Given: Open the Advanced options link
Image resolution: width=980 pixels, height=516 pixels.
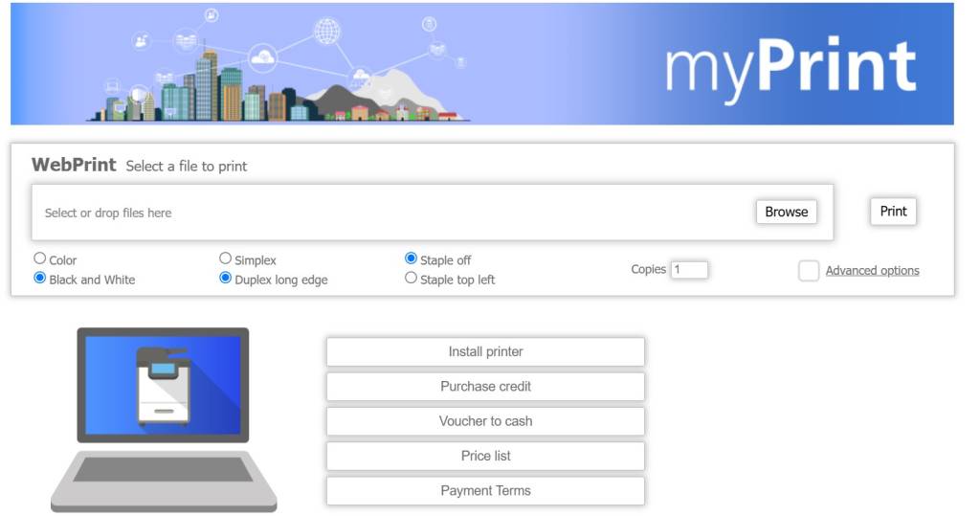Looking at the screenshot, I should click(873, 271).
